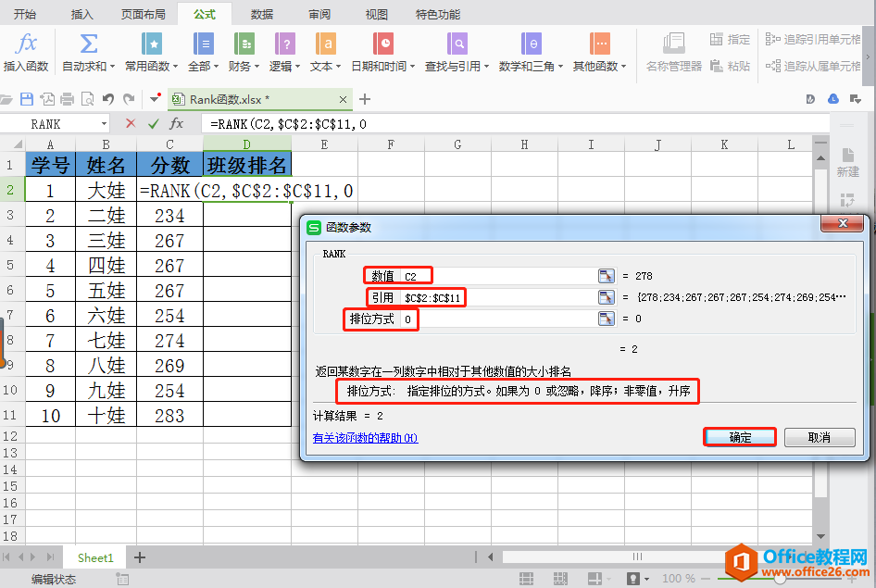Close the 函数参数 dialog with X

point(843,223)
